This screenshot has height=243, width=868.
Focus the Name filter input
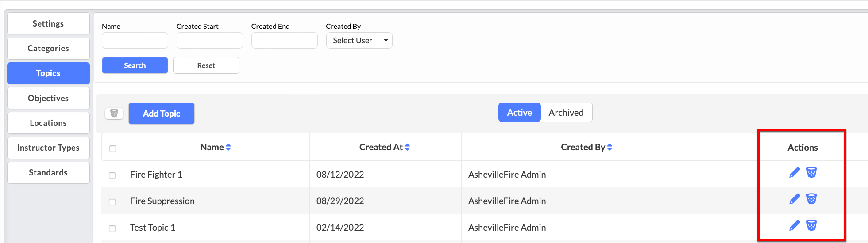(135, 41)
